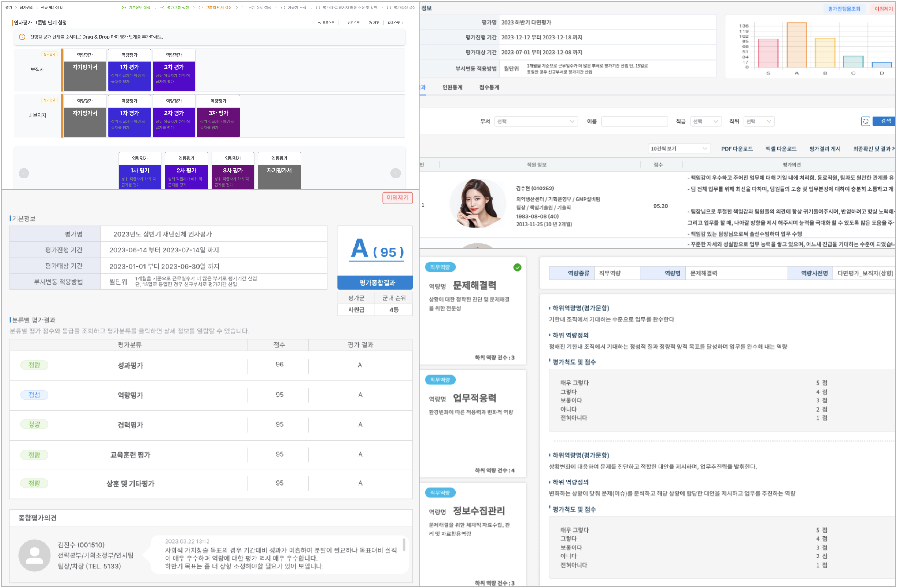This screenshot has height=588, width=897.
Task: Open the 직급 select dropdown
Action: point(706,121)
